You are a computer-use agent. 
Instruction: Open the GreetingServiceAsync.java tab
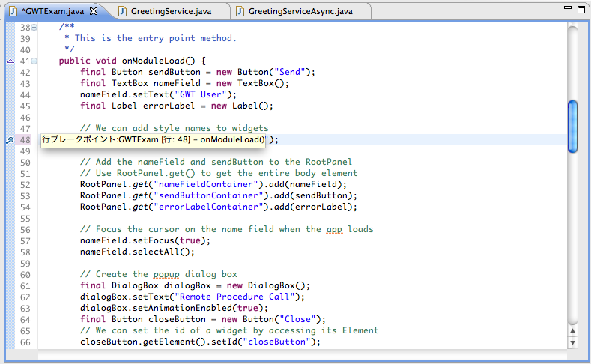[298, 11]
